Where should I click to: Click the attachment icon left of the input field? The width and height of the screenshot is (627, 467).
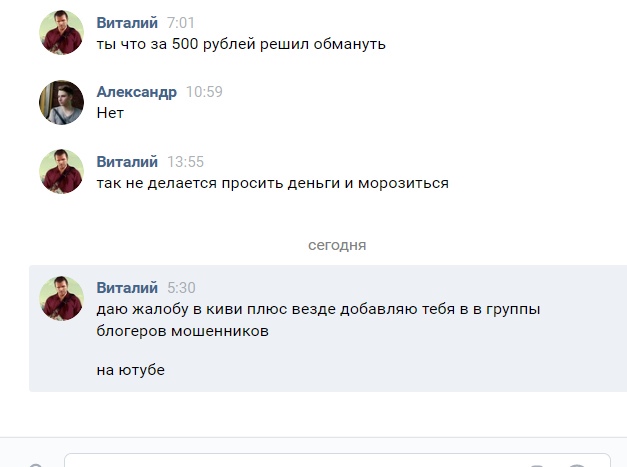click(37, 463)
